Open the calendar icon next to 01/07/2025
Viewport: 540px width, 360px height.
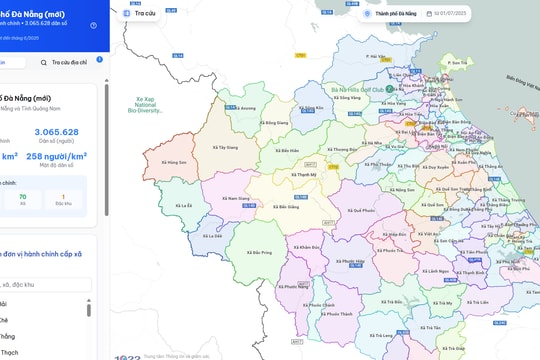[x=429, y=14]
